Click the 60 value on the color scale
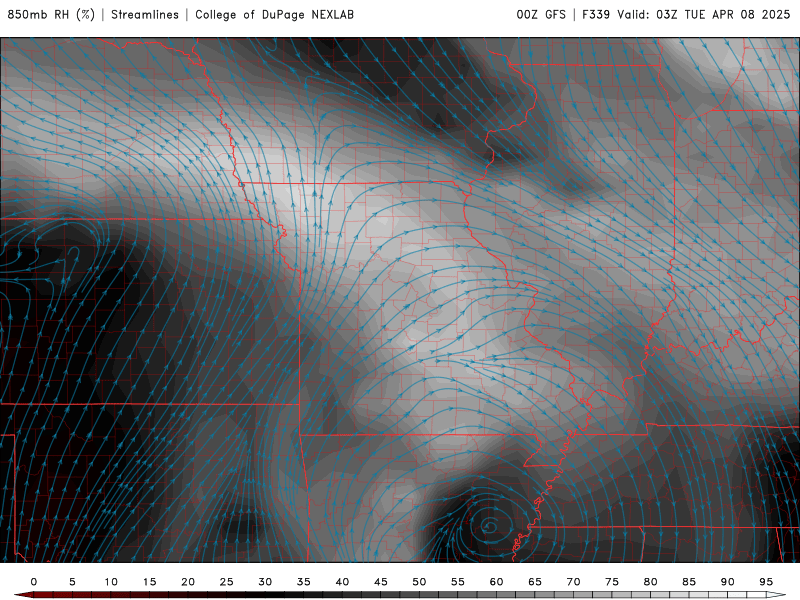Screen dimensions: 800x600 pyautogui.click(x=496, y=582)
